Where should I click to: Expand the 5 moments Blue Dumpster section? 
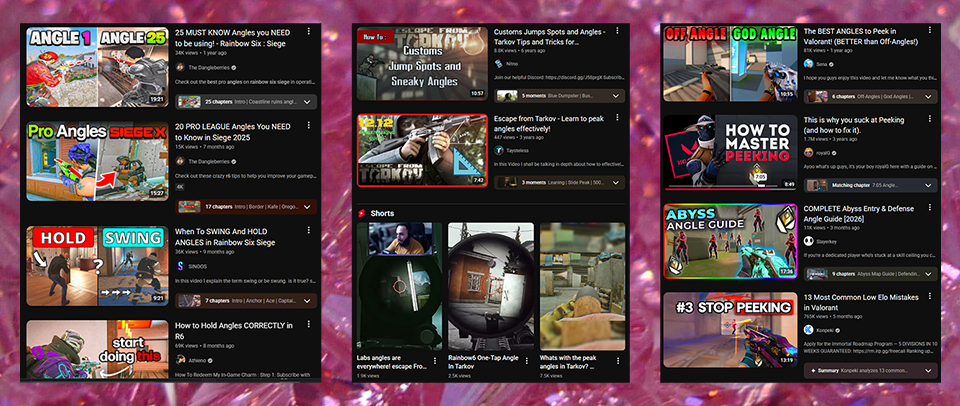tap(615, 96)
